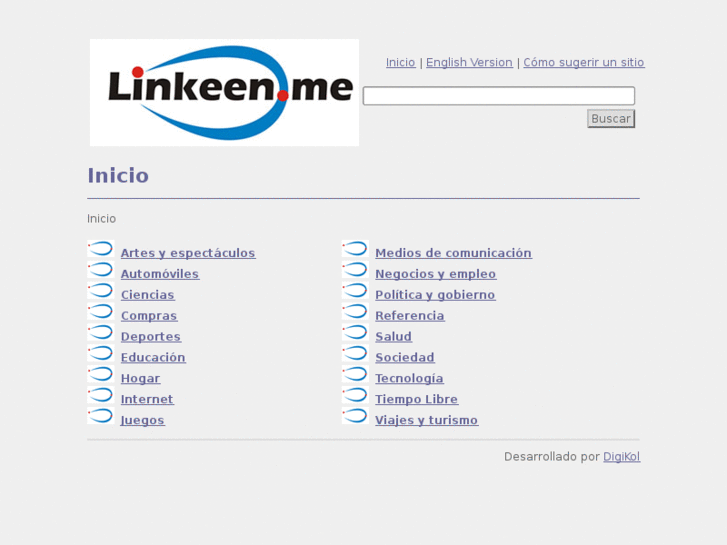Viewport: 727px width, 545px height.
Task: Open the Internet category link
Action: [147, 399]
